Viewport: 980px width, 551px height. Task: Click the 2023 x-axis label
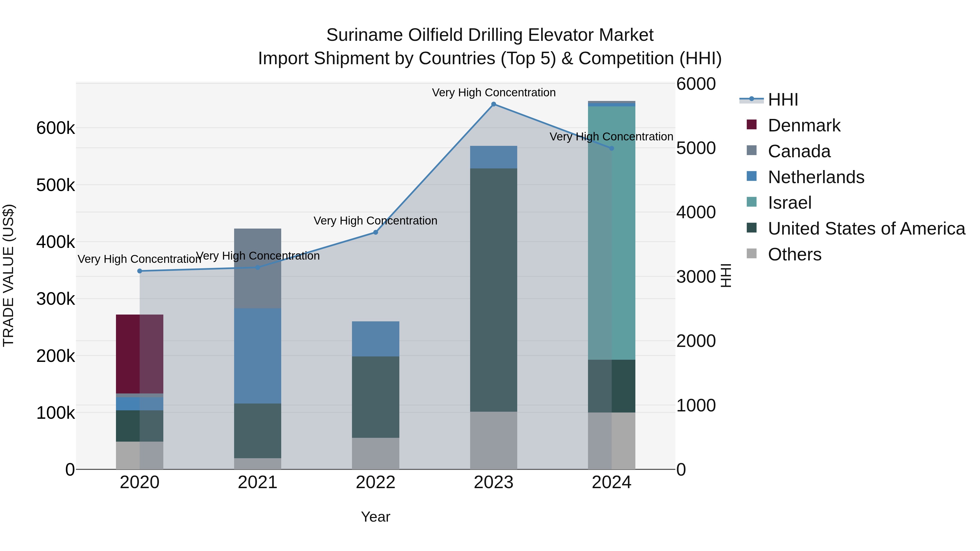[x=494, y=482]
